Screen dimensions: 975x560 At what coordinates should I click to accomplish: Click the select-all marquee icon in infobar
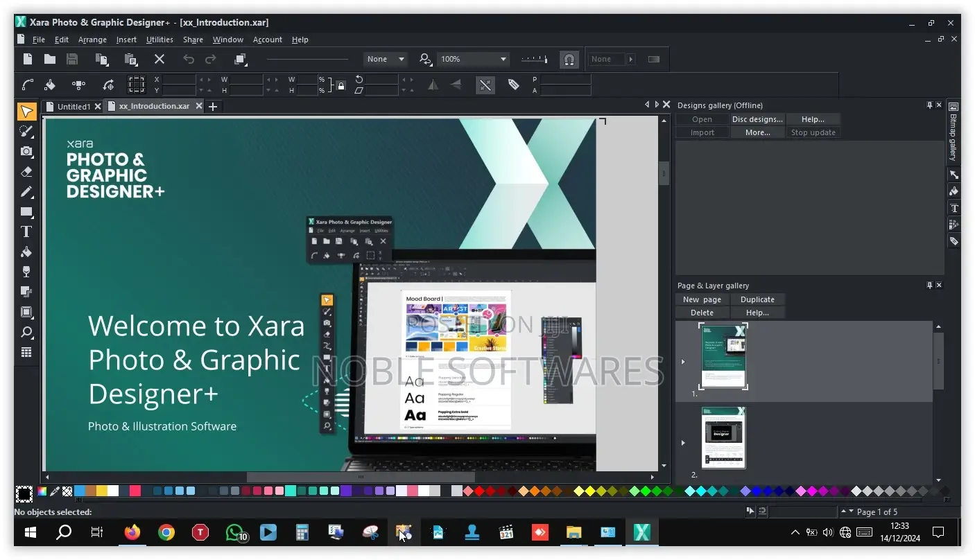pos(137,85)
